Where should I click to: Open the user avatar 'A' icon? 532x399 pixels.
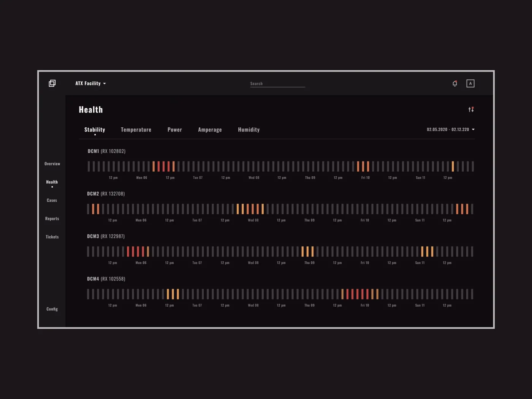tap(470, 84)
